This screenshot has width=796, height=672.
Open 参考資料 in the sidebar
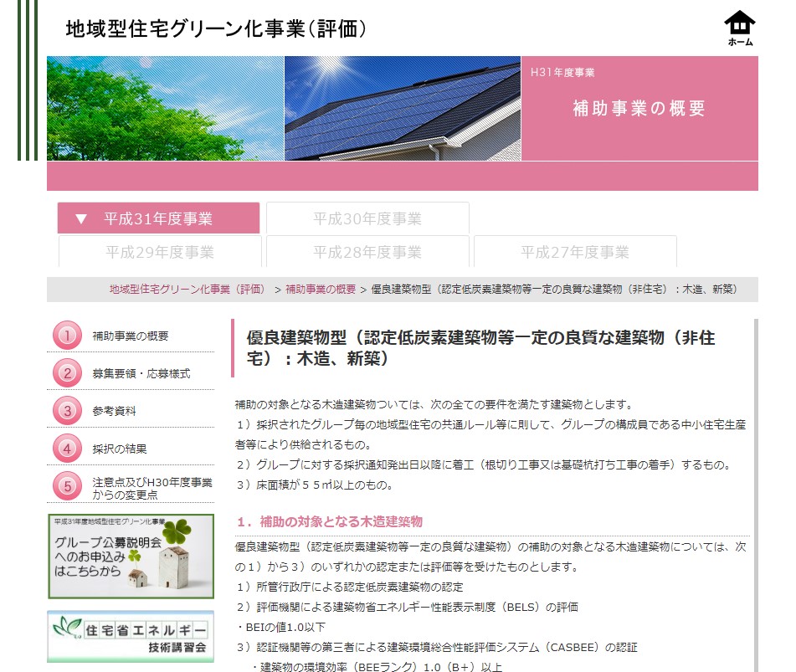114,412
